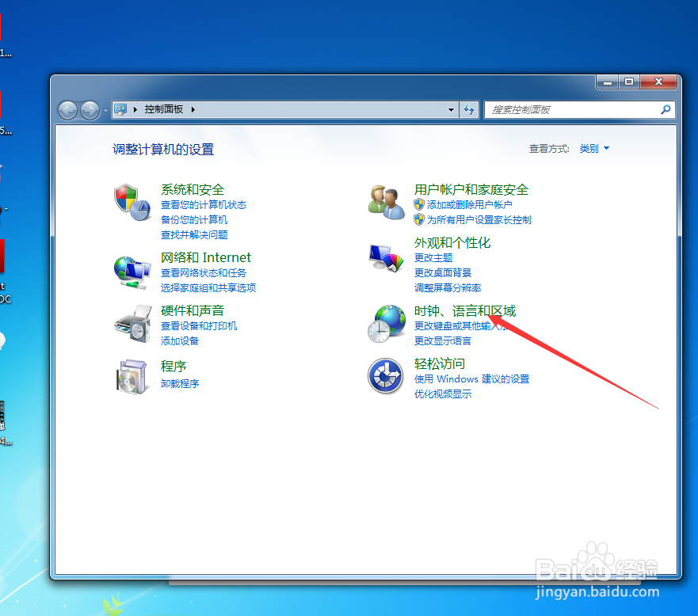
Task: Open the 时钟、语言和区域 clock icon
Action: (x=386, y=323)
